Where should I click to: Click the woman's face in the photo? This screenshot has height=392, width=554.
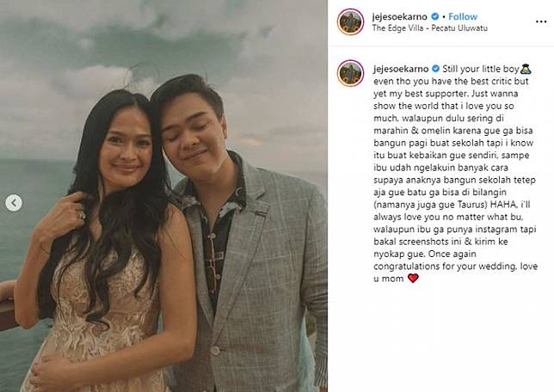point(125,151)
